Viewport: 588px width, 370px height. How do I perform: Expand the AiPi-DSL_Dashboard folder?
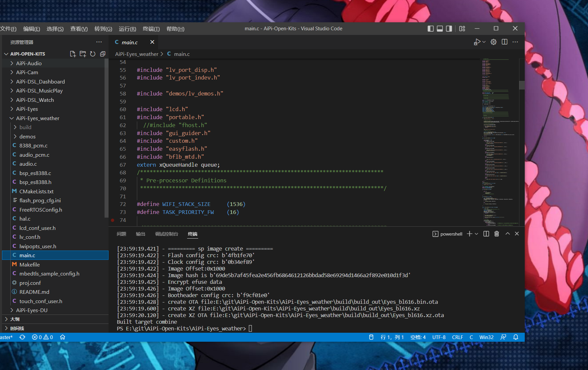tap(55, 82)
